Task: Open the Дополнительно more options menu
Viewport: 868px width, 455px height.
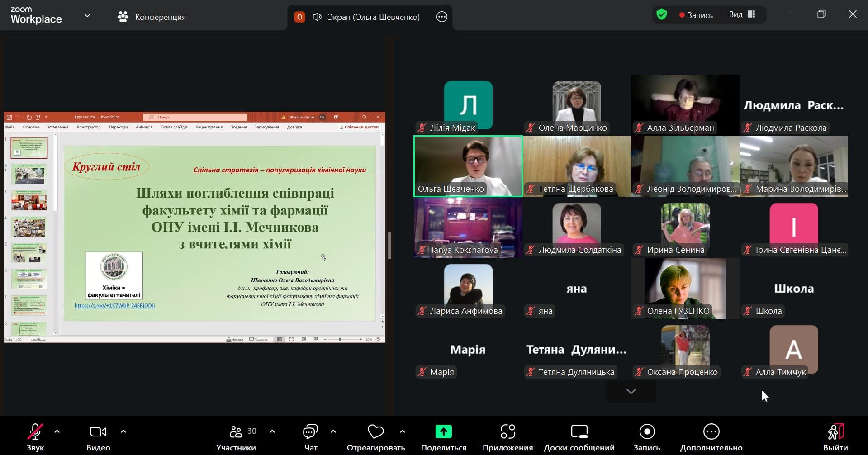Action: click(x=711, y=437)
